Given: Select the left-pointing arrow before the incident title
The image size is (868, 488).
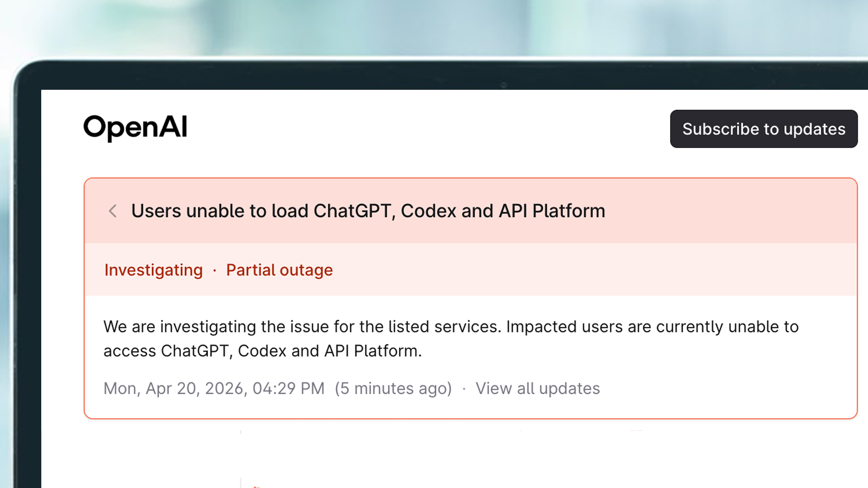Looking at the screenshot, I should 113,211.
